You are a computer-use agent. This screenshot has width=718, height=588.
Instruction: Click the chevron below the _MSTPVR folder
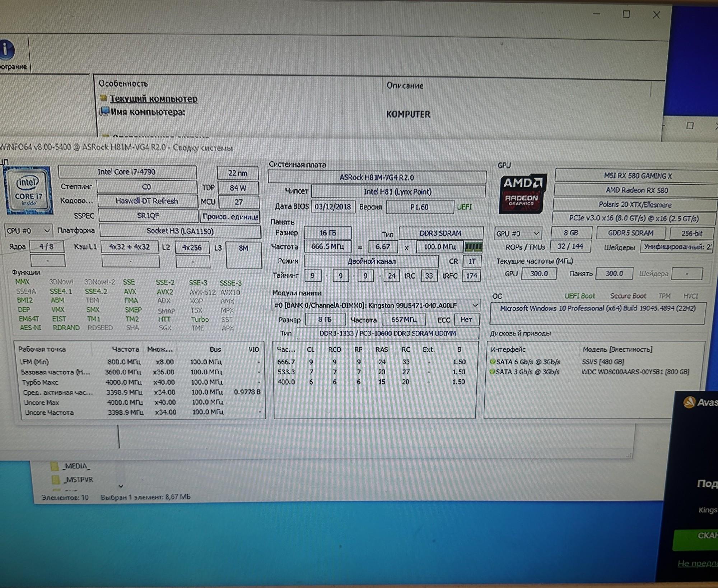[121, 486]
